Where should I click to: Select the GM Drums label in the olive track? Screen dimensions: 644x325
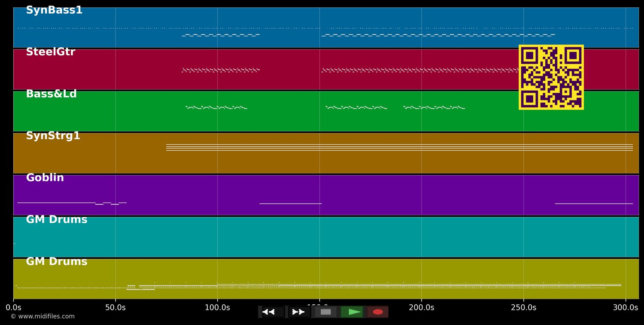[57, 261]
